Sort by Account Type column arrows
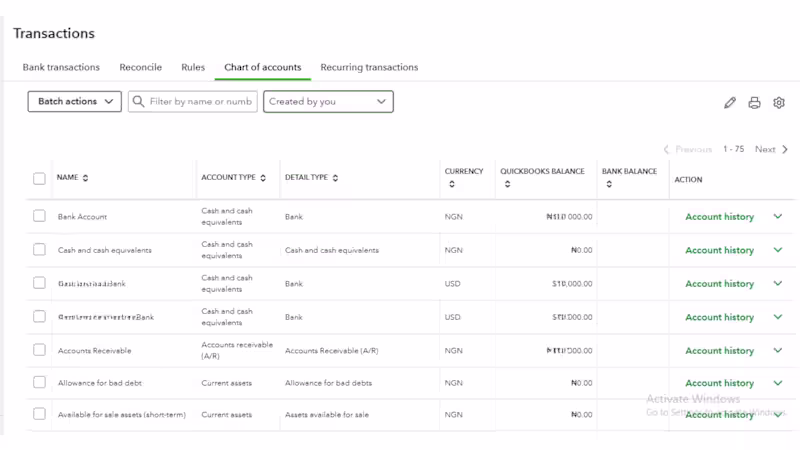The height and width of the screenshot is (450, 800). 263,178
